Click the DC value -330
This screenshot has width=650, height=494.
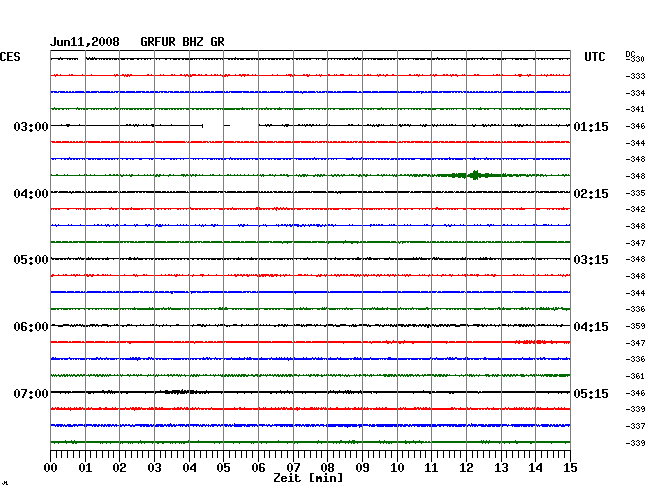click(635, 59)
